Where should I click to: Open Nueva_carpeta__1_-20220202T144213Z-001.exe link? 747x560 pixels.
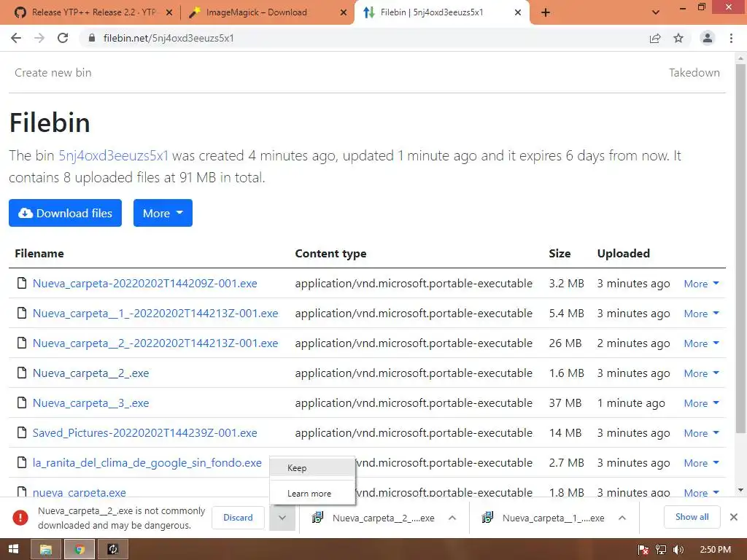(155, 314)
